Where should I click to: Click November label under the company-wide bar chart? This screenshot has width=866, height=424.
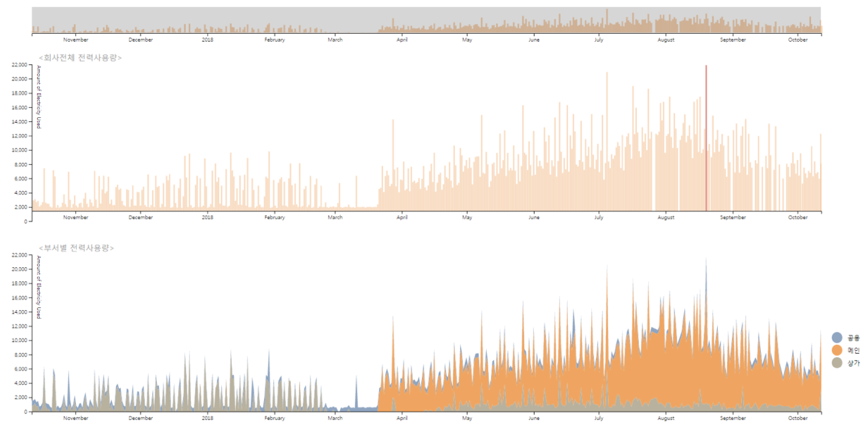tap(76, 218)
